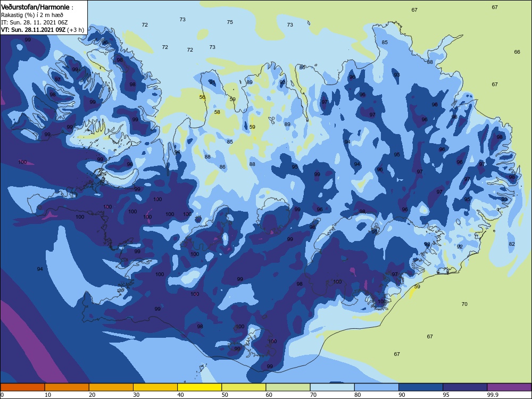
Task: Click the legend scale label '99.9'
Action: coord(493,395)
